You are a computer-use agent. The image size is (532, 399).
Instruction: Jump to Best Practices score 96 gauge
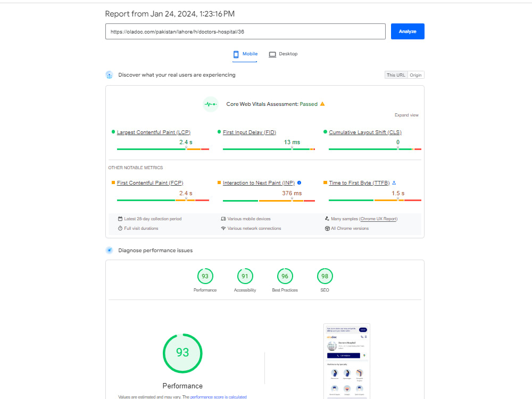click(x=285, y=276)
